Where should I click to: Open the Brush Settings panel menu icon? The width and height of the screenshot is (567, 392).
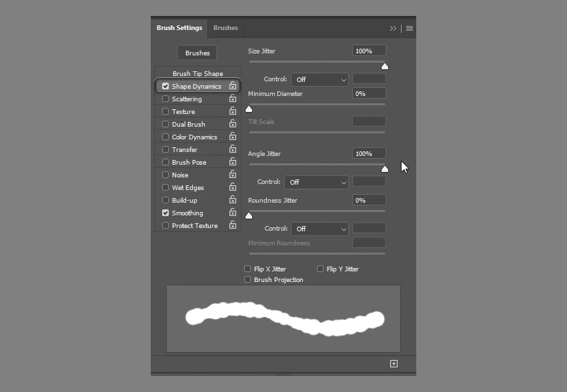pyautogui.click(x=409, y=28)
